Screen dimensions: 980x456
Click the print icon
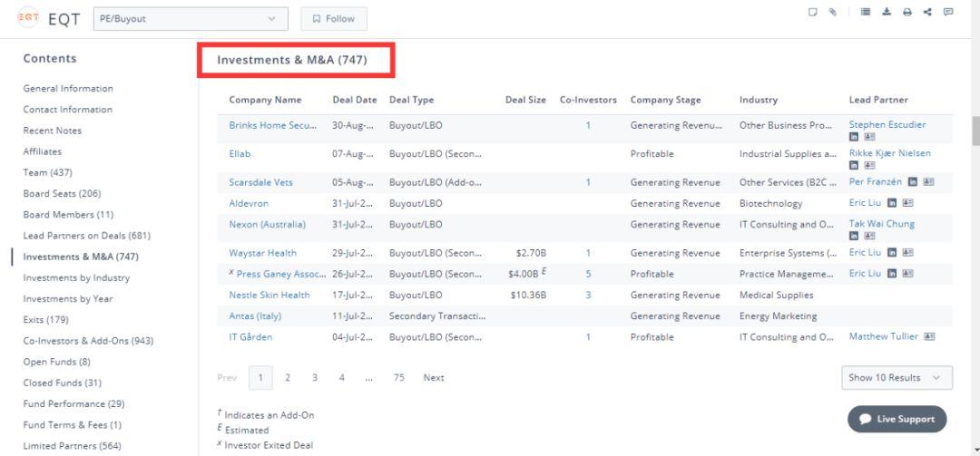(x=906, y=12)
